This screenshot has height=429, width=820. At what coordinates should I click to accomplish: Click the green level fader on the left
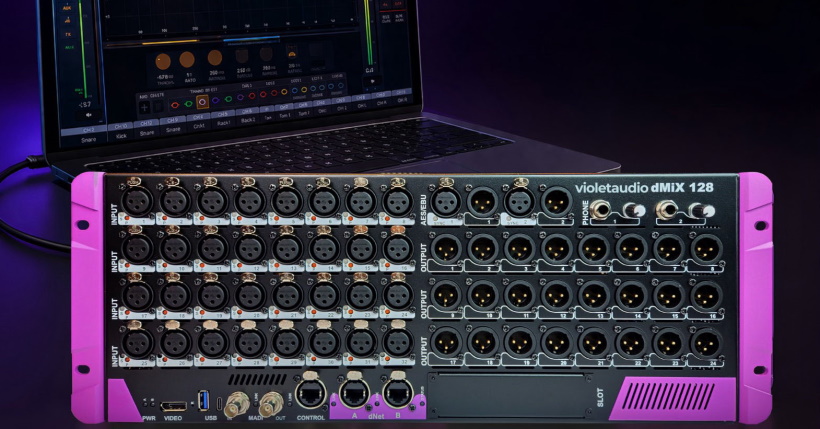tap(83, 50)
